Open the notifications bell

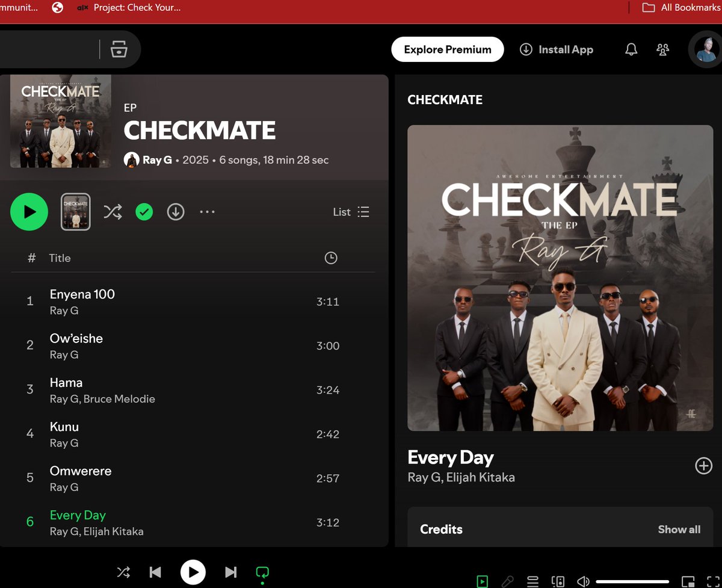point(631,49)
